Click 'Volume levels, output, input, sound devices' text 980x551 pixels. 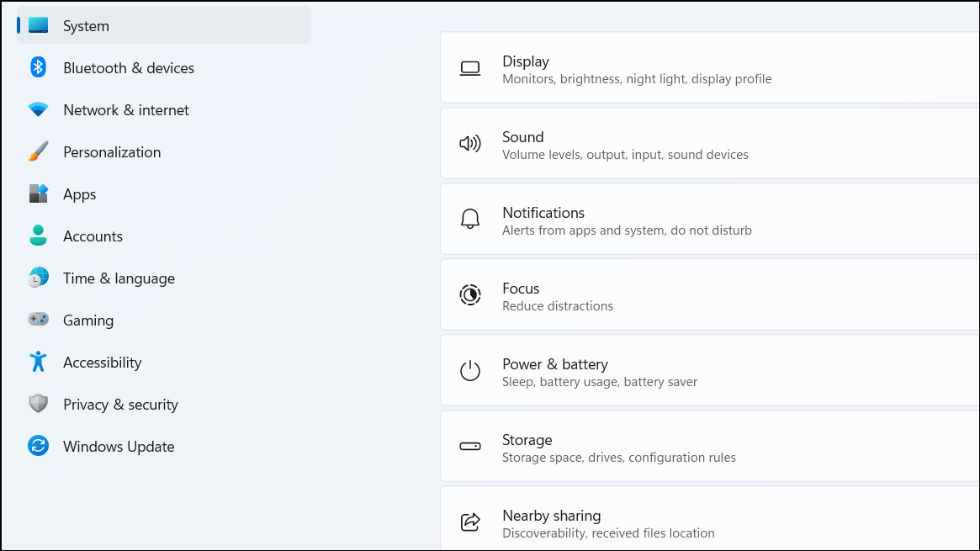[x=625, y=155]
